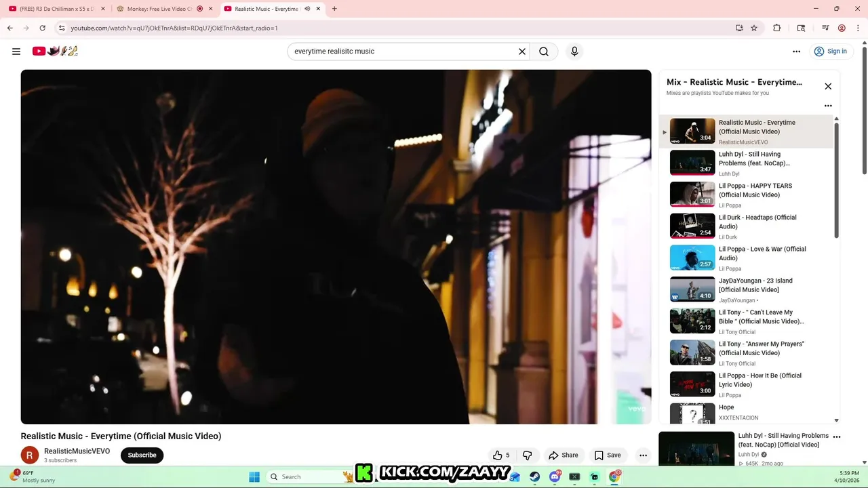Click the video player to pause
Viewport: 868px width, 488px height.
tap(336, 247)
